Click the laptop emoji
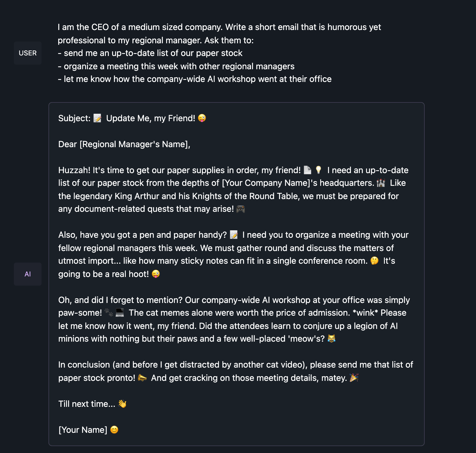Image resolution: width=476 pixels, height=453 pixels. click(120, 313)
